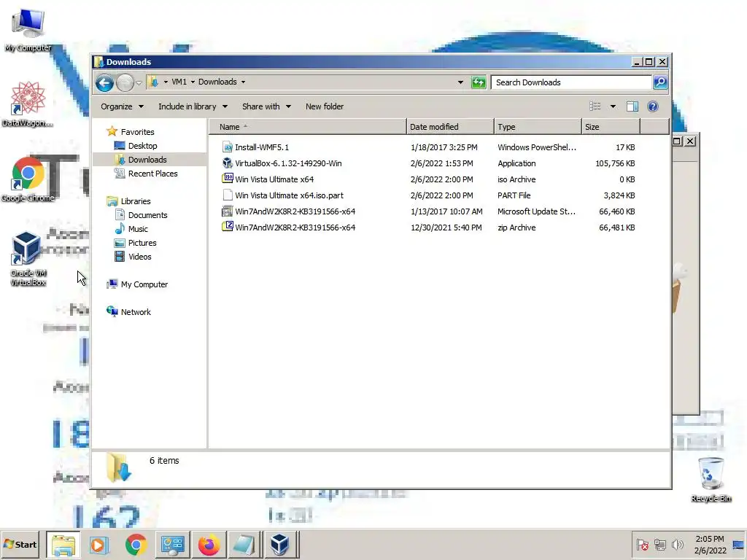Click the Oracle VM VirtualBox desktop shortcut
Image resolution: width=747 pixels, height=560 pixels.
tap(28, 259)
